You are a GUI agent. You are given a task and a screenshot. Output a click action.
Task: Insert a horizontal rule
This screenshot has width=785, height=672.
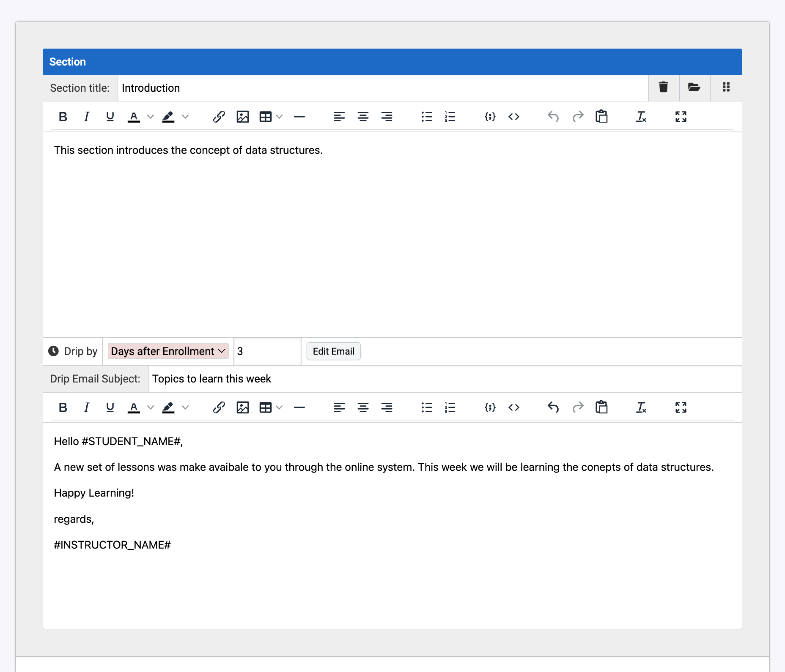pyautogui.click(x=299, y=117)
